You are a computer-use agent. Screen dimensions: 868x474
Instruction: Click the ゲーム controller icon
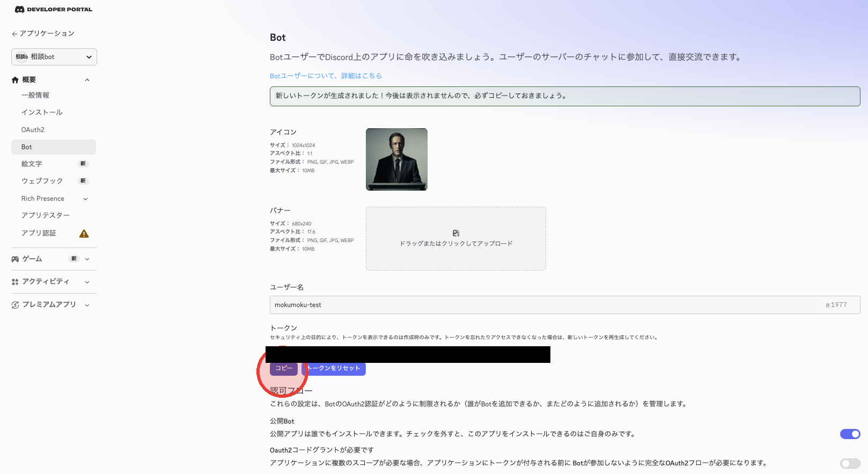pyautogui.click(x=15, y=259)
